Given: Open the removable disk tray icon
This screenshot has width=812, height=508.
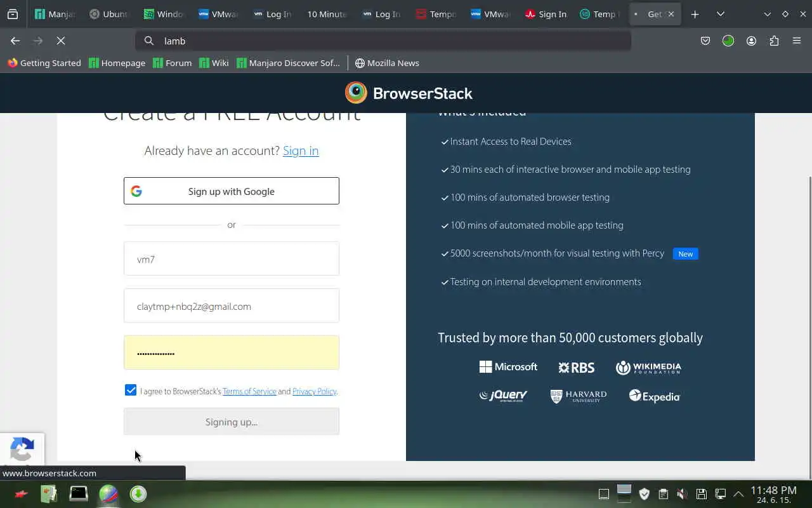Looking at the screenshot, I should 701,493.
